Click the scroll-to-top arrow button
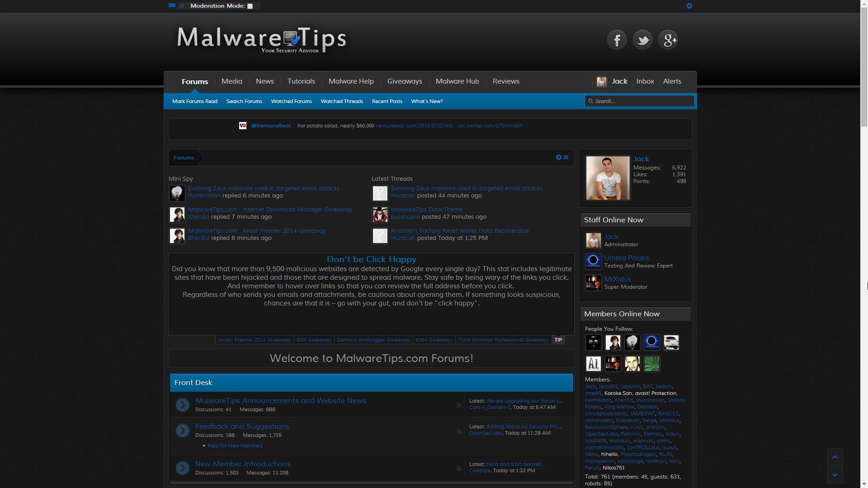This screenshot has width=868, height=488. point(835,457)
